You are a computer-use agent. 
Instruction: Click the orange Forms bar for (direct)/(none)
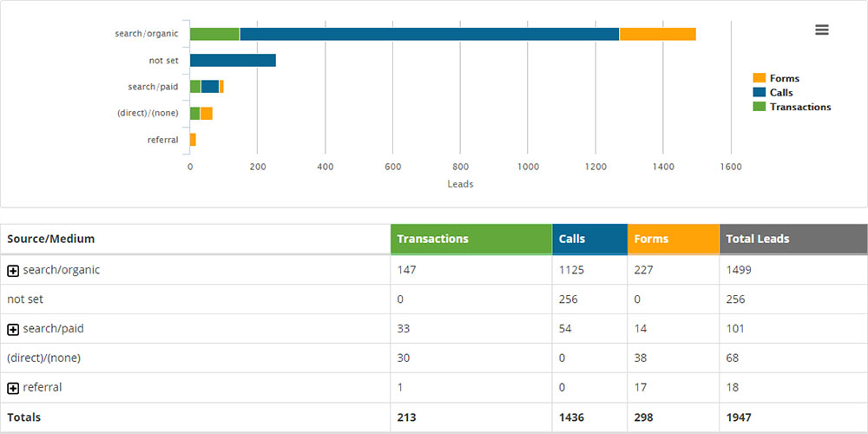coord(207,114)
